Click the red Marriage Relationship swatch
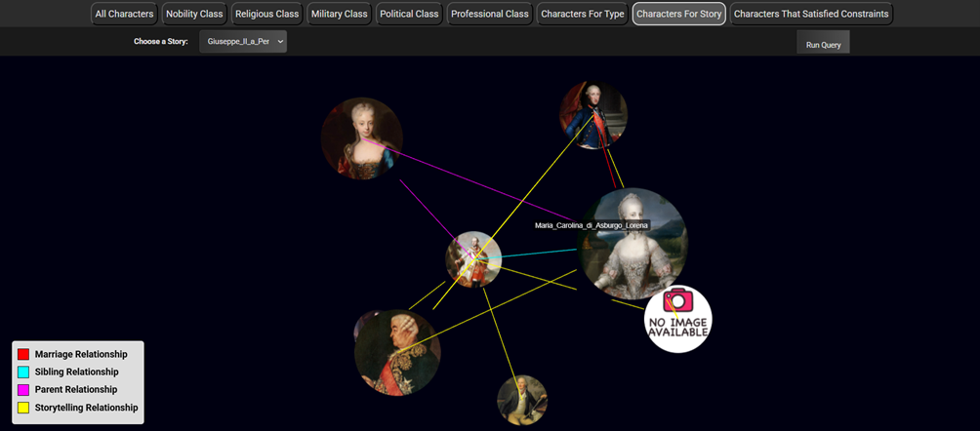This screenshot has width=980, height=431. [x=23, y=354]
